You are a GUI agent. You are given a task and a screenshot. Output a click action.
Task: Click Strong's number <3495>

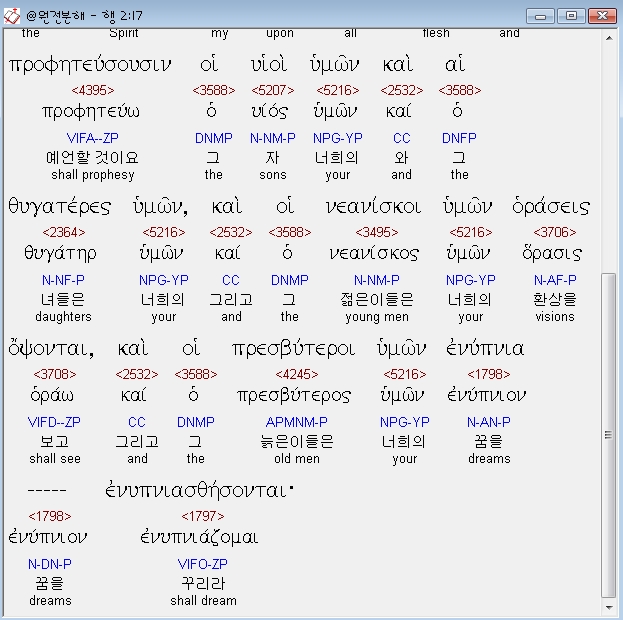pyautogui.click(x=377, y=232)
